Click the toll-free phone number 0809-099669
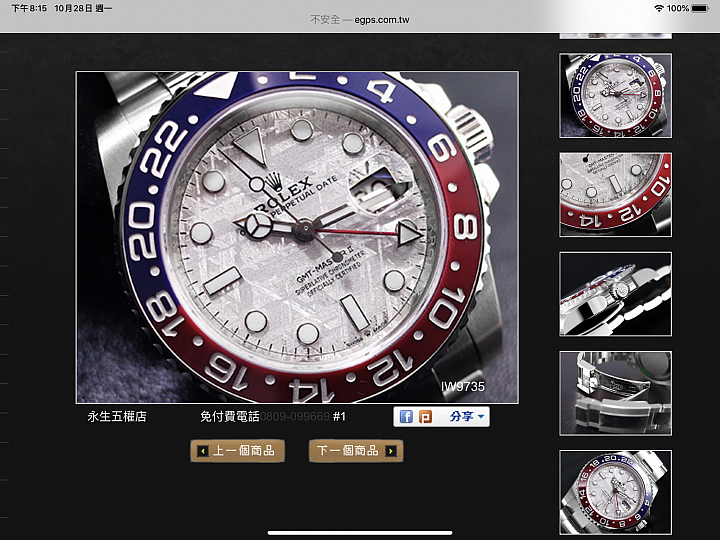This screenshot has width=720, height=540. pyautogui.click(x=295, y=416)
